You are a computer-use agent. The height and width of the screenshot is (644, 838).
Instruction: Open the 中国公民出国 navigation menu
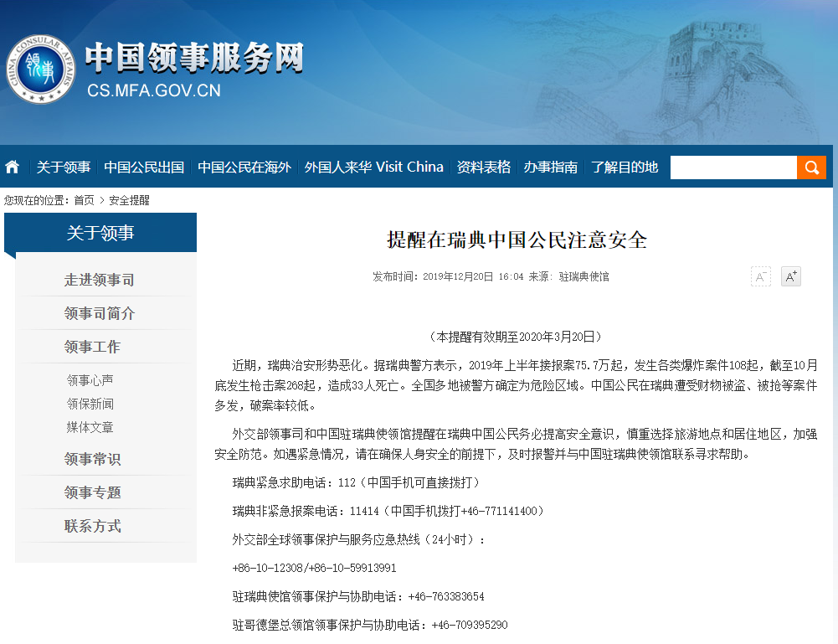coord(144,167)
